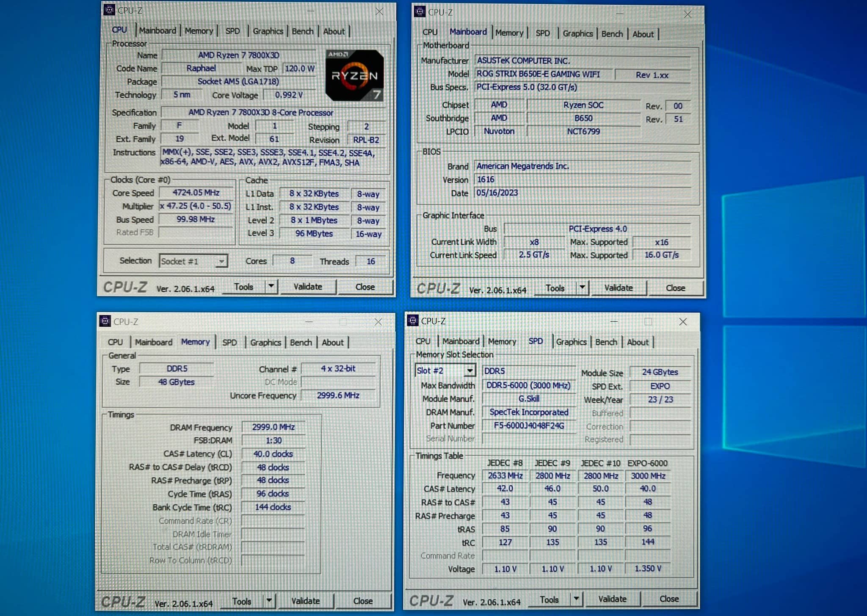Click Tools button in the CPU window
This screenshot has width=867, height=616.
244,287
